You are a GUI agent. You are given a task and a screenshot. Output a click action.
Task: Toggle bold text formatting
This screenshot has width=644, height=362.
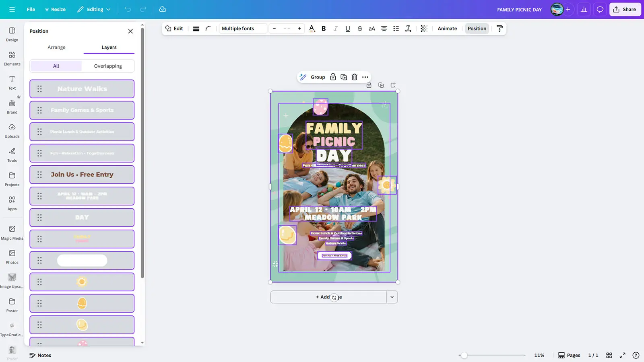tap(324, 29)
